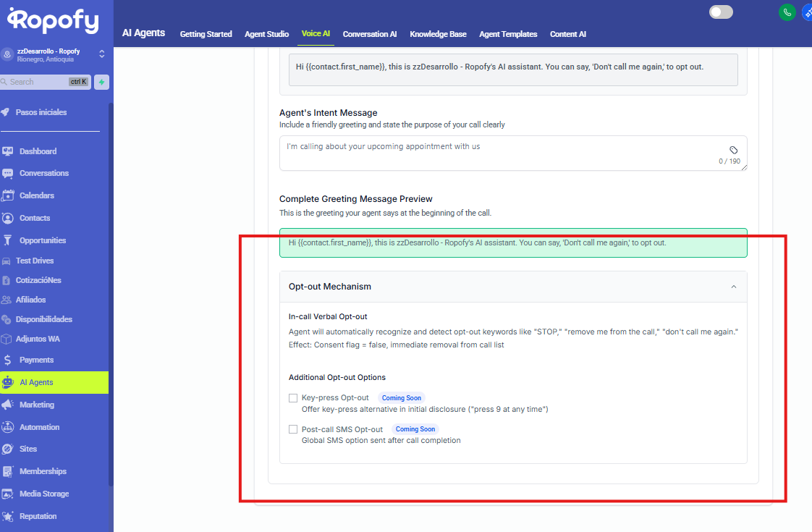Click the Reputation star icon
The image size is (812, 532).
(x=7, y=516)
